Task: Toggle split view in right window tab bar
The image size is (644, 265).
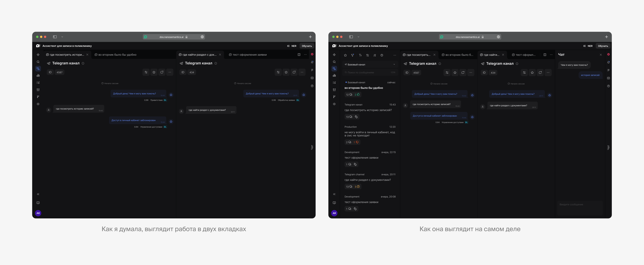Action: 545,55
